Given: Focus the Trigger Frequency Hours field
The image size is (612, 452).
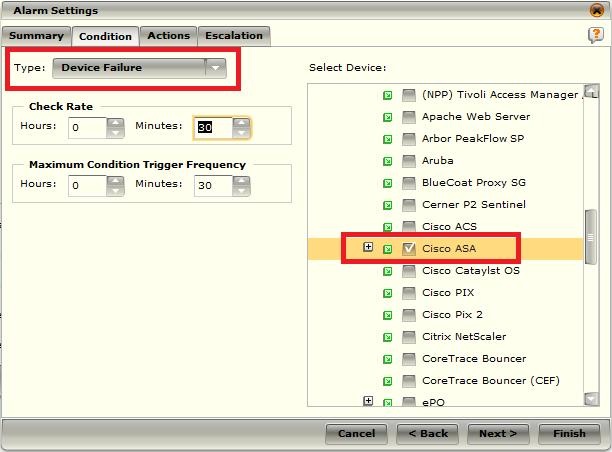Looking at the screenshot, I should 87,186.
